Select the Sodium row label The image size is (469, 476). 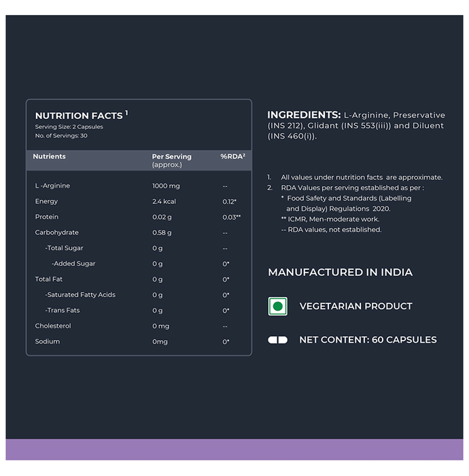(48, 341)
